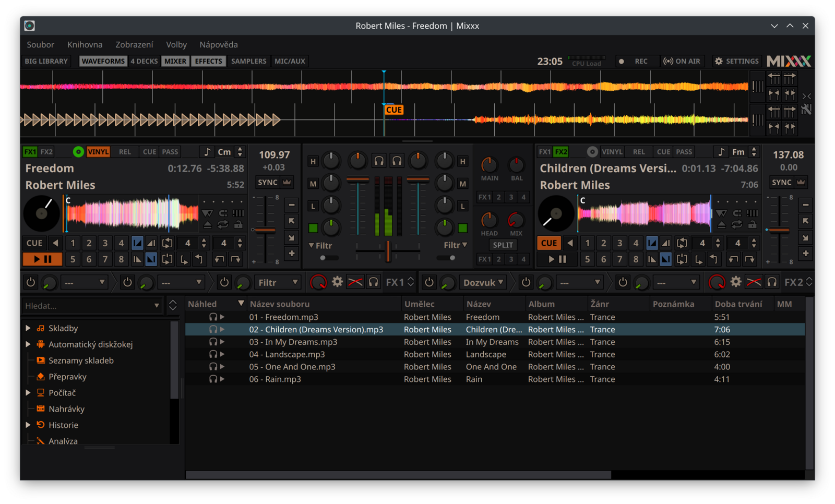
Task: Collapse deck 1 Filtr quick effect menu
Action: point(320,245)
